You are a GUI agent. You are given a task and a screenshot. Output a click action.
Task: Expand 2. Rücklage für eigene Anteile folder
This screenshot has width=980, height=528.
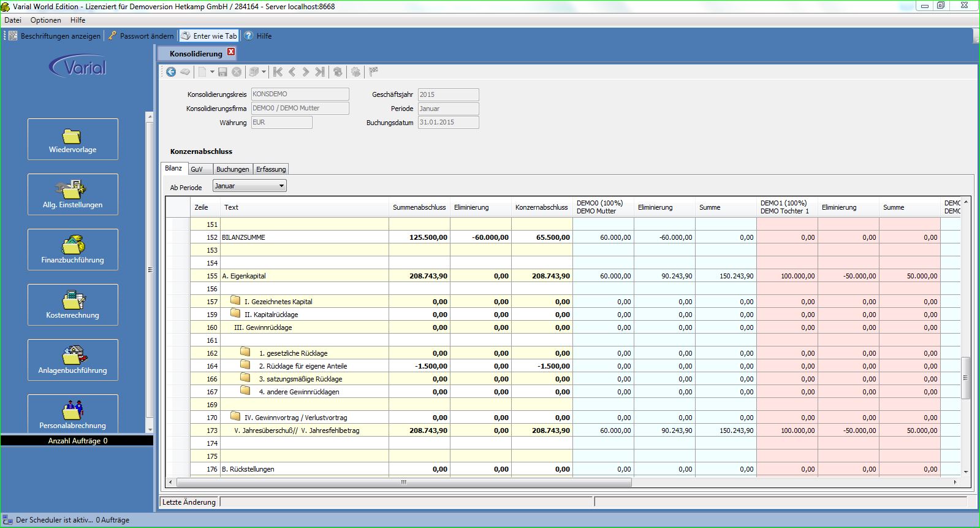246,365
